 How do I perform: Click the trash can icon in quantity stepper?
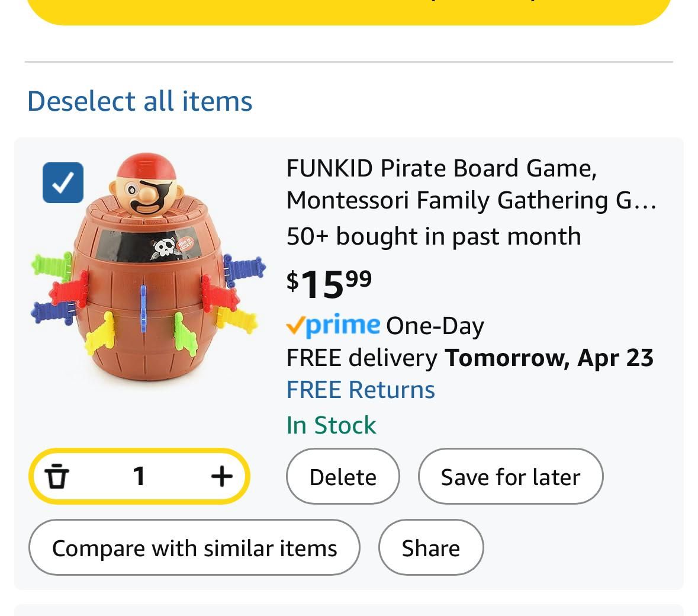click(56, 476)
